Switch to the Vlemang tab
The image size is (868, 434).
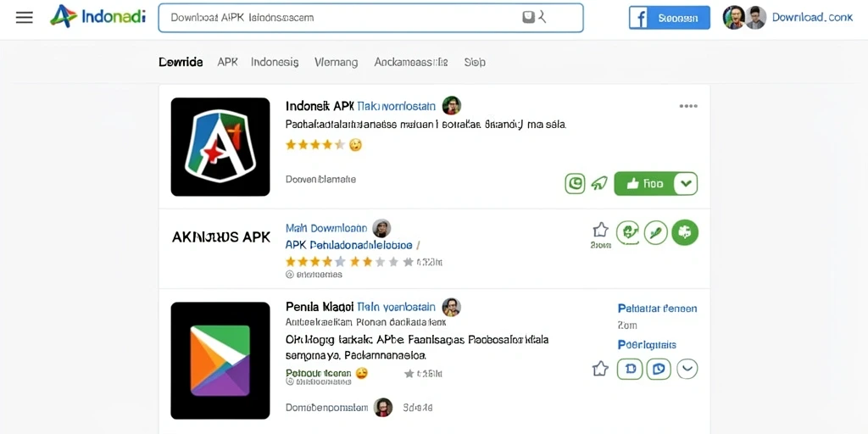click(336, 62)
